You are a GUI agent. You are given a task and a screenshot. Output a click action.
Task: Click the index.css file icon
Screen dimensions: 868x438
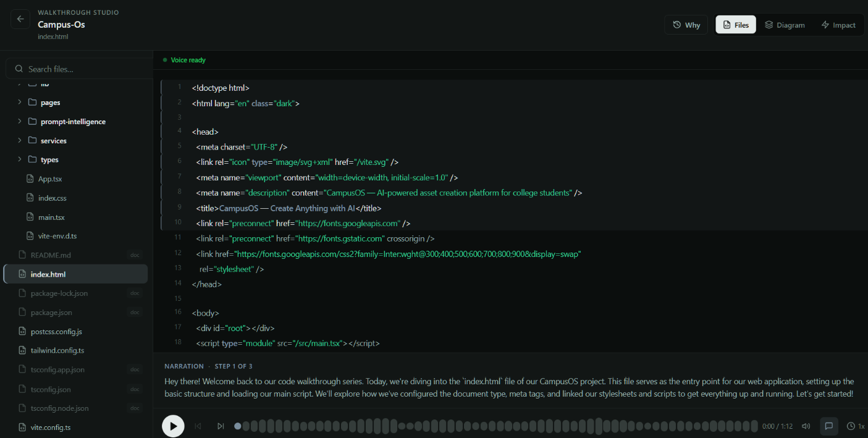30,198
